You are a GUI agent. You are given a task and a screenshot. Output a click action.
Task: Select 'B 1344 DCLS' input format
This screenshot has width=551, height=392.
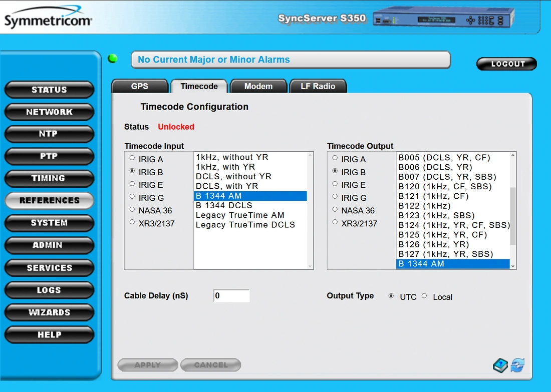coord(250,205)
